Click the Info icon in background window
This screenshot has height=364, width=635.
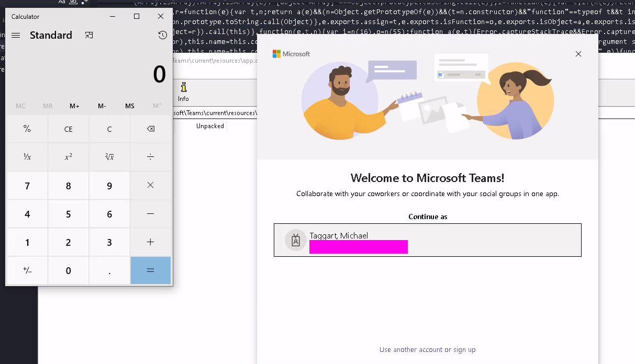pyautogui.click(x=183, y=92)
